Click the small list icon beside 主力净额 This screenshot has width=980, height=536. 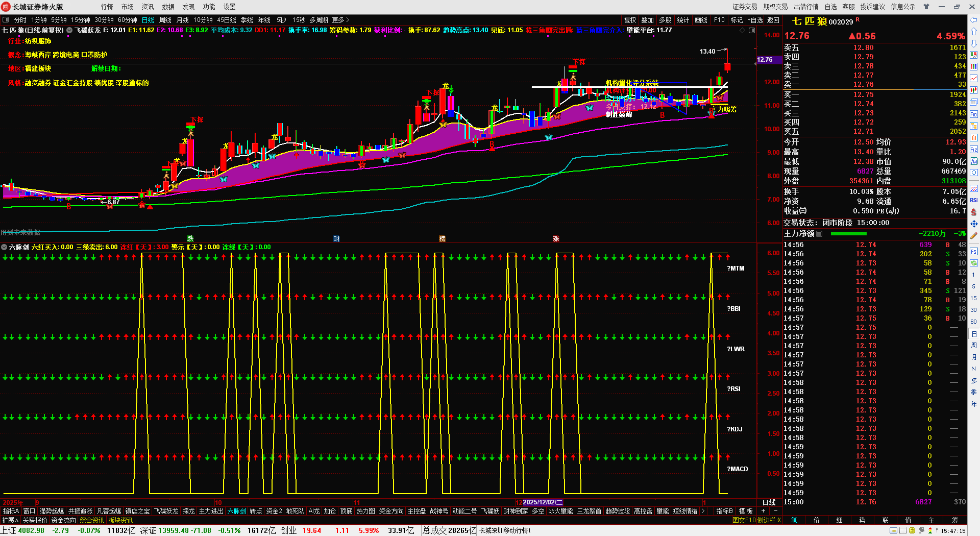(x=819, y=233)
